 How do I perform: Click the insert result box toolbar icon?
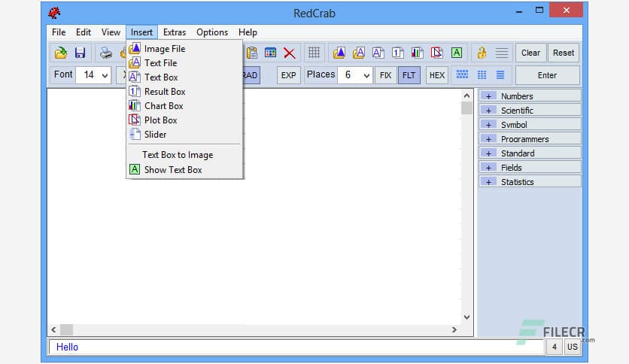pos(397,53)
